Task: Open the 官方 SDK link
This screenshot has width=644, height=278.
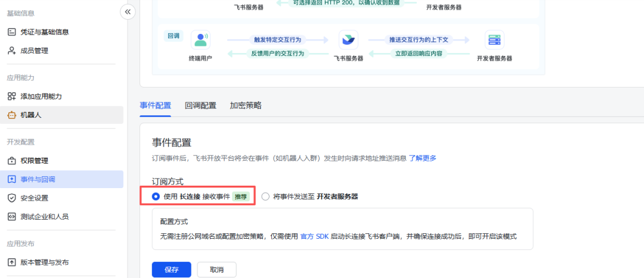Action: [315, 236]
